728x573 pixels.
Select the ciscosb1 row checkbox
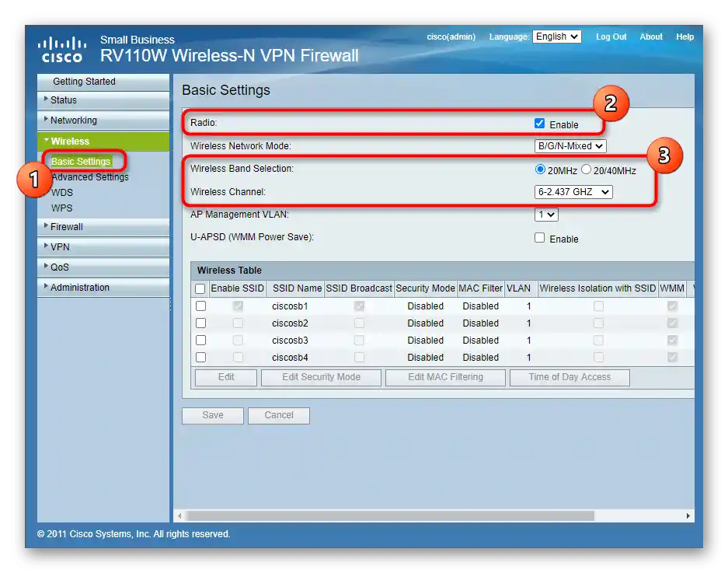(200, 306)
